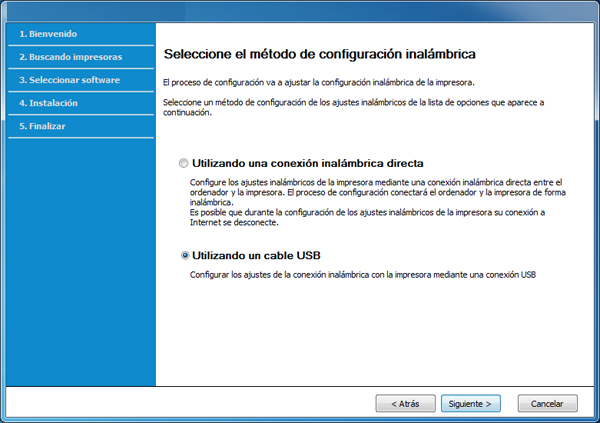Image resolution: width=600 pixels, height=423 pixels.
Task: Click the label 'Utilizando una conexión inalámbrica directa'
Action: point(308,163)
